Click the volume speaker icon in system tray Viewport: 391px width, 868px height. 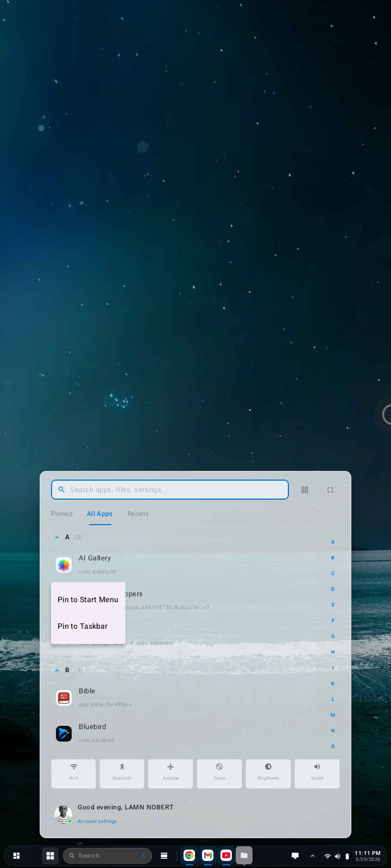point(337,856)
